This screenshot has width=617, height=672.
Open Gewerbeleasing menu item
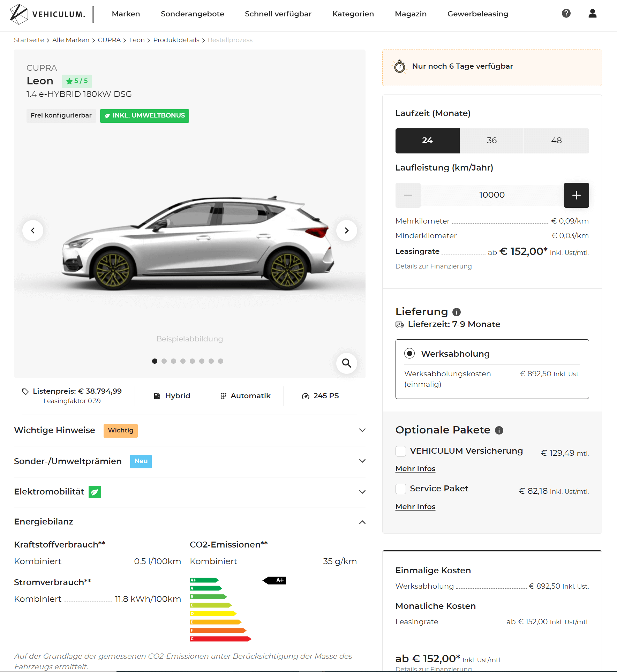(477, 14)
